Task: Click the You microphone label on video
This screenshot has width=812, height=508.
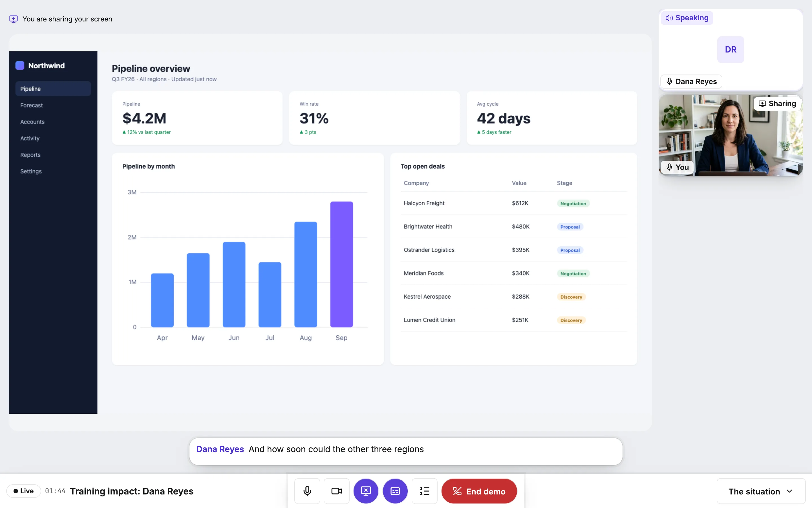Action: coord(677,167)
